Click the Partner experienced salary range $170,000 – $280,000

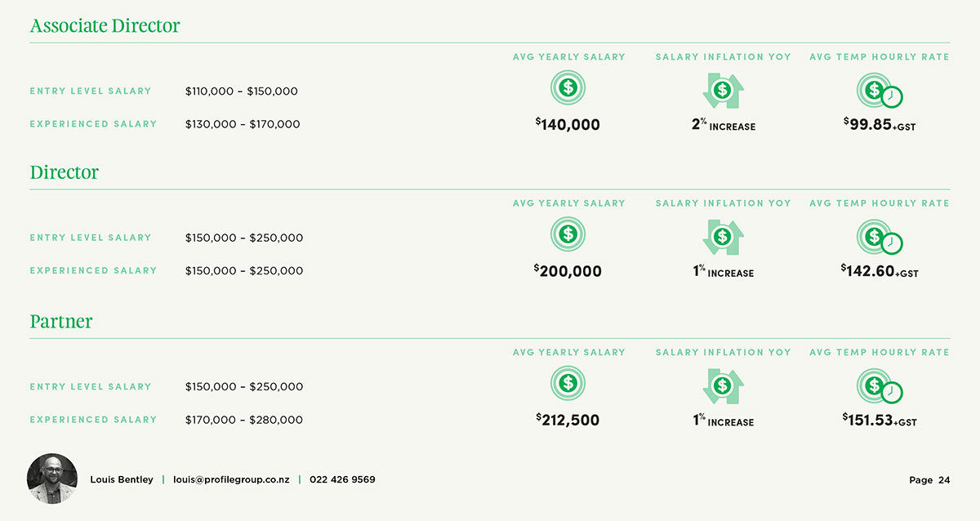pos(244,420)
